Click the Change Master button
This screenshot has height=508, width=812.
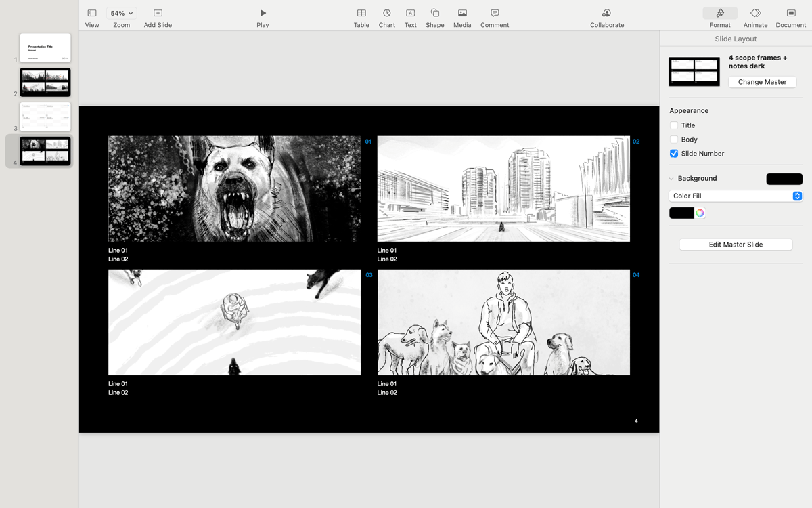click(762, 81)
